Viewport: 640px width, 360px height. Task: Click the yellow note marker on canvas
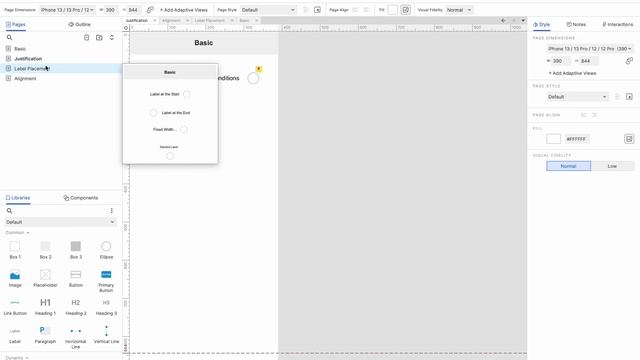coord(258,69)
